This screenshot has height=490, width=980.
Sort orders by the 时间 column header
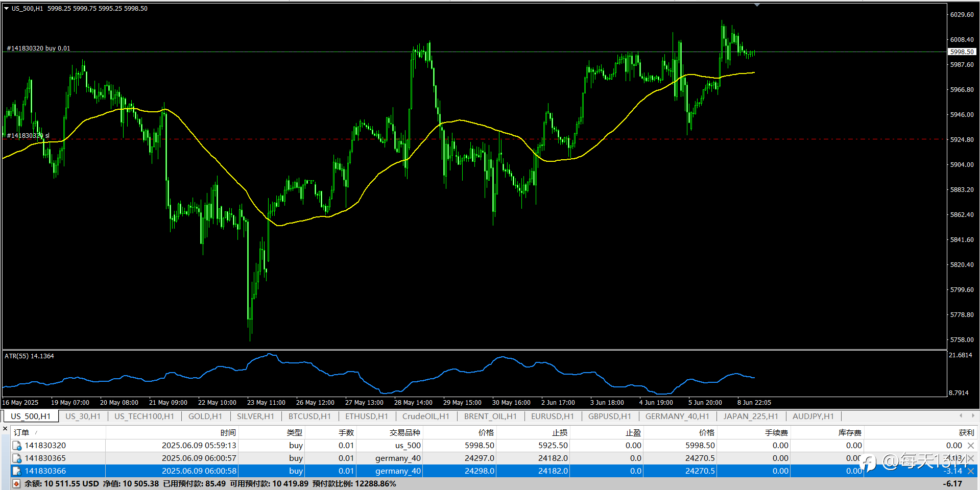228,432
